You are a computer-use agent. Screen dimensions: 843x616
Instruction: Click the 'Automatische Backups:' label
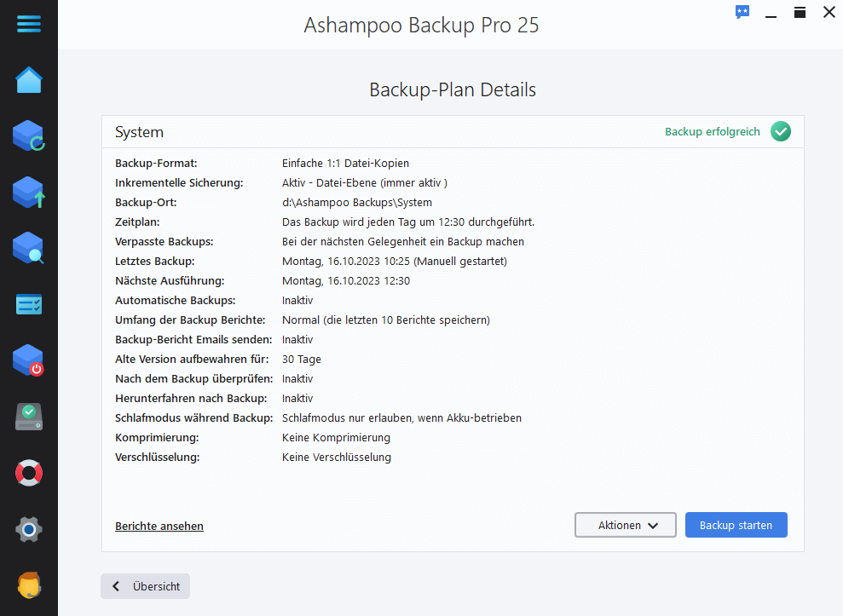coord(176,301)
